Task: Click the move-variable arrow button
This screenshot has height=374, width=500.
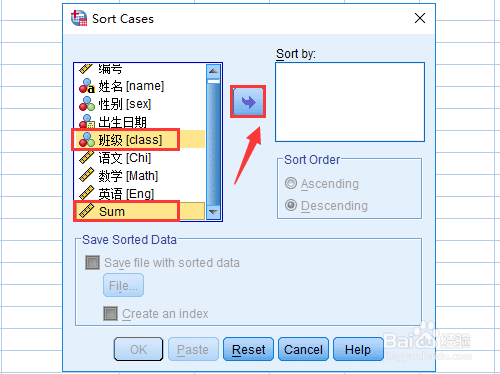Action: click(x=248, y=102)
